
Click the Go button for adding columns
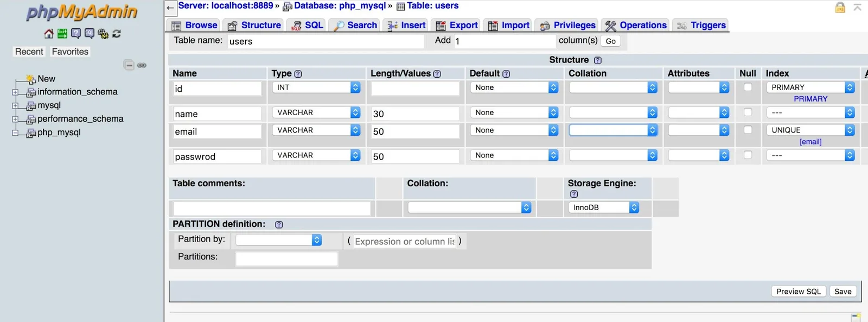(x=610, y=41)
